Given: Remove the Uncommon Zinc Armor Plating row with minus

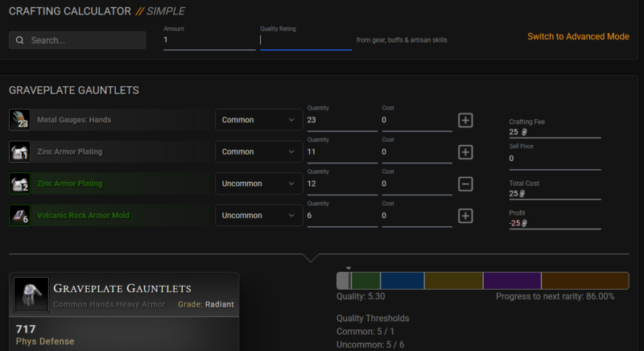Looking at the screenshot, I should pos(465,184).
